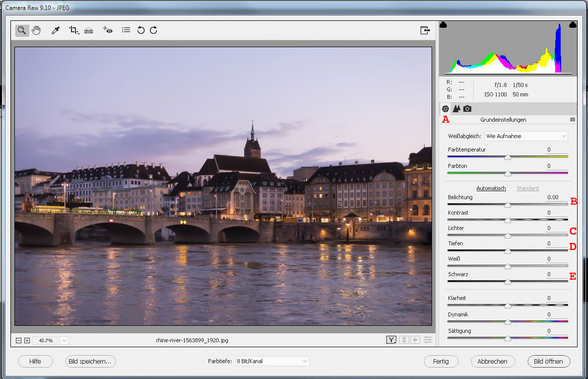Image resolution: width=588 pixels, height=379 pixels.
Task: Select the Crop tool
Action: (x=74, y=30)
